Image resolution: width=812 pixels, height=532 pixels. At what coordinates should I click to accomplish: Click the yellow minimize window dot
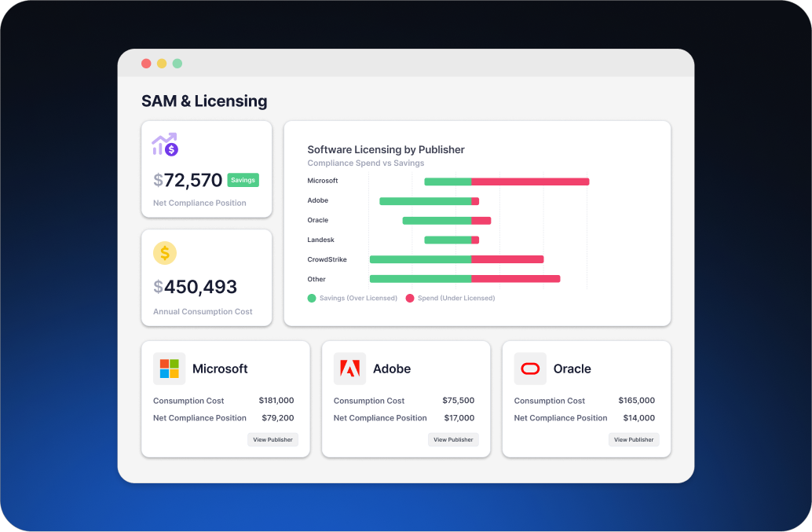[162, 63]
